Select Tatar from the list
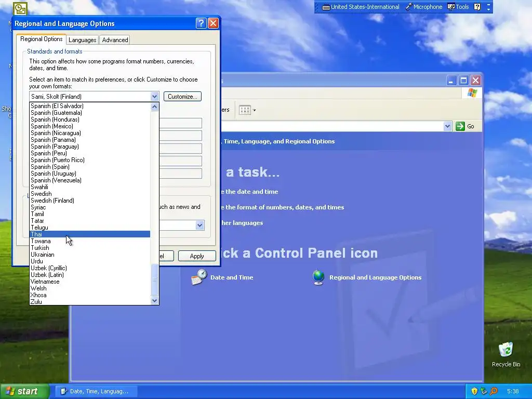 [x=90, y=220]
